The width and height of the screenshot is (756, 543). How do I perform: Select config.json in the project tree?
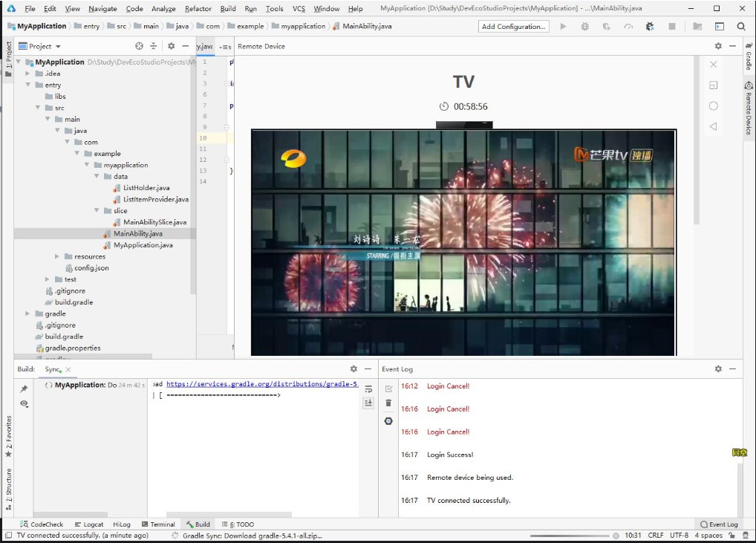pyautogui.click(x=87, y=267)
